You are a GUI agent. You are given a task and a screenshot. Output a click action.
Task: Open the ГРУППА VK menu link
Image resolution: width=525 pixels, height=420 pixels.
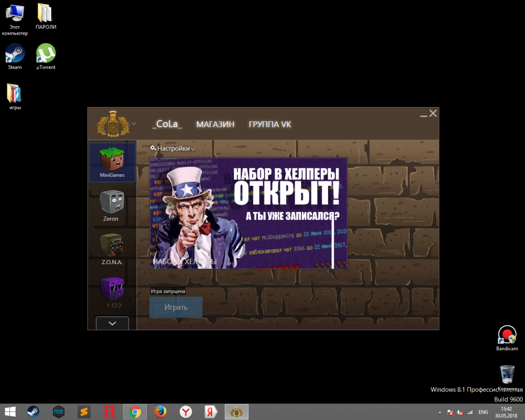[x=270, y=124]
